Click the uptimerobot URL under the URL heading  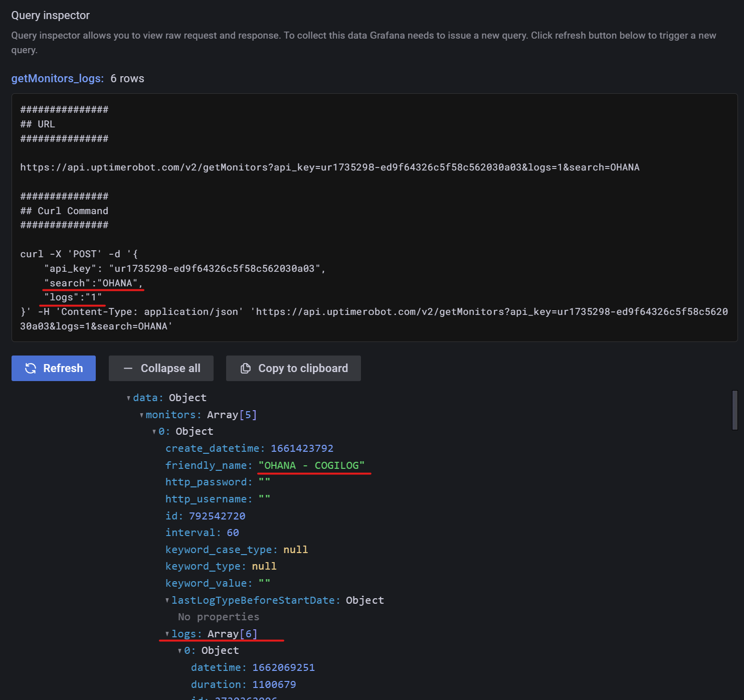point(330,167)
